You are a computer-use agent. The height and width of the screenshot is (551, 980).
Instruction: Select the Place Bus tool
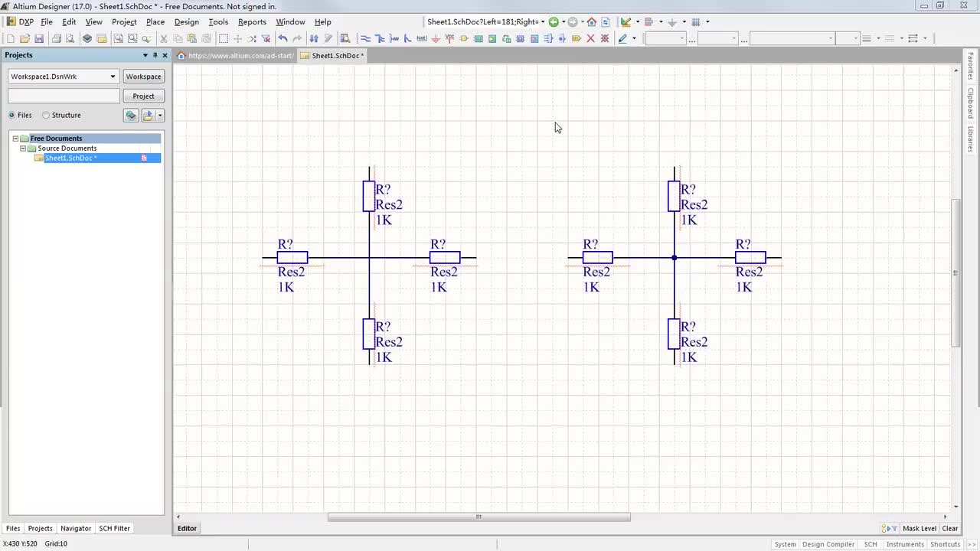pos(379,38)
